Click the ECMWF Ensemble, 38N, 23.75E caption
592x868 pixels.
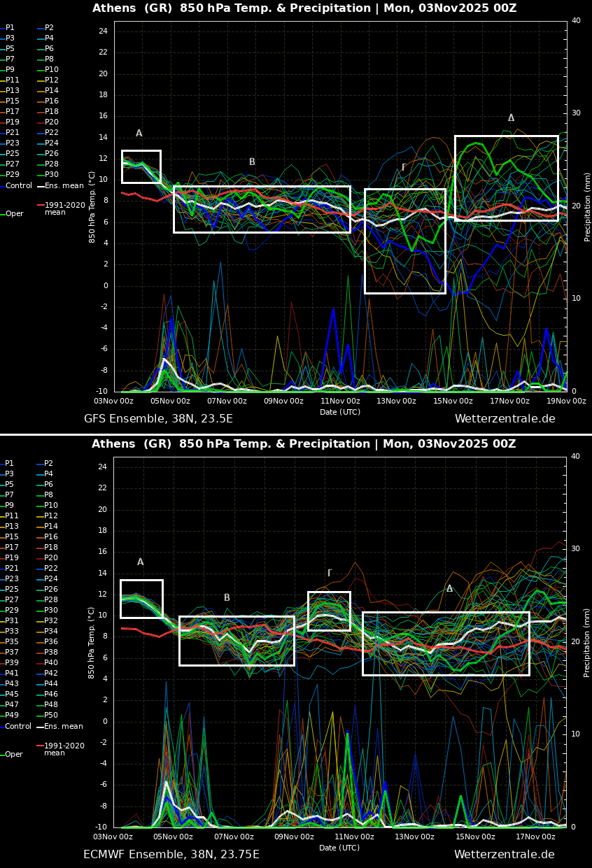coord(171,855)
